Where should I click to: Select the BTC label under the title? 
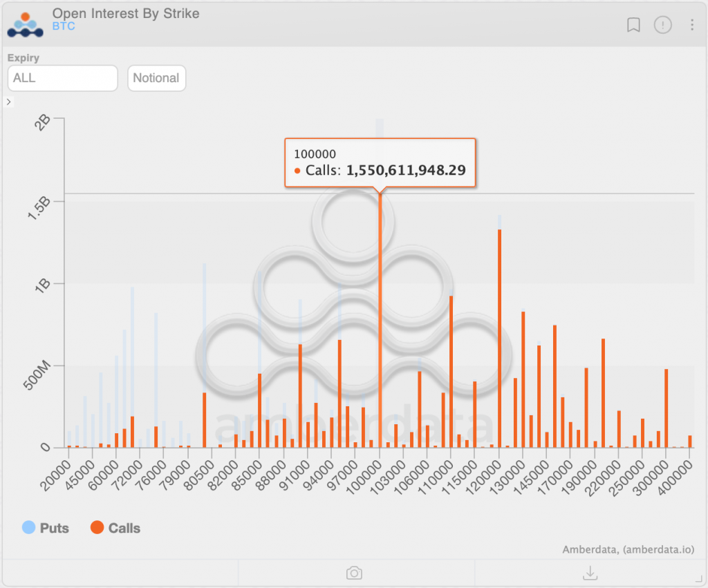coord(63,26)
